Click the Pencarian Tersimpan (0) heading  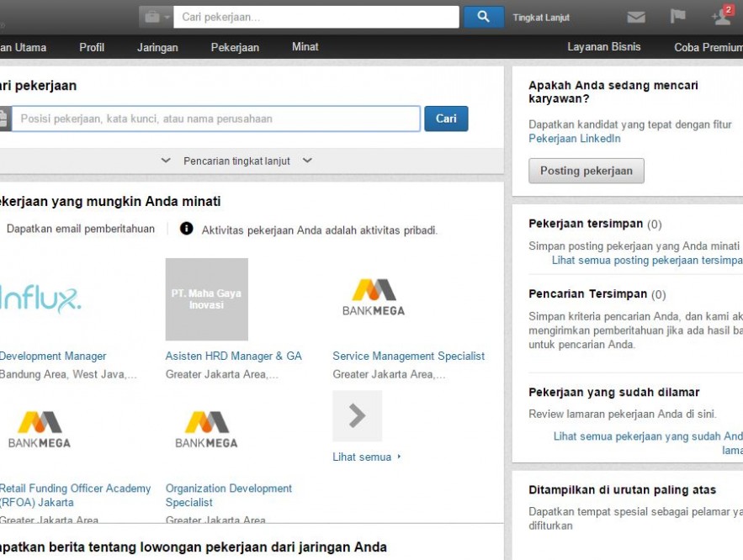coord(597,294)
